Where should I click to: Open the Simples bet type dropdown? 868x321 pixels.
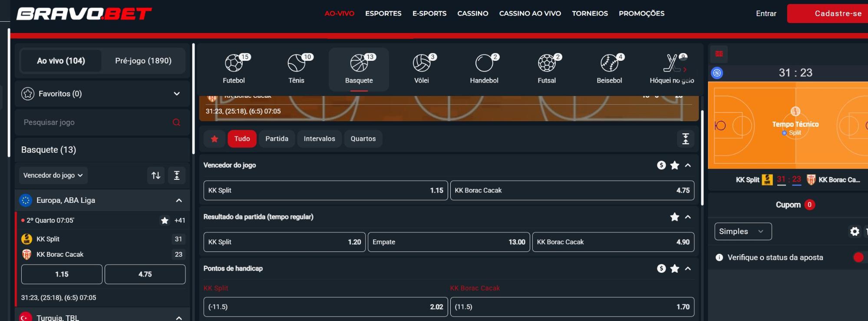743,232
